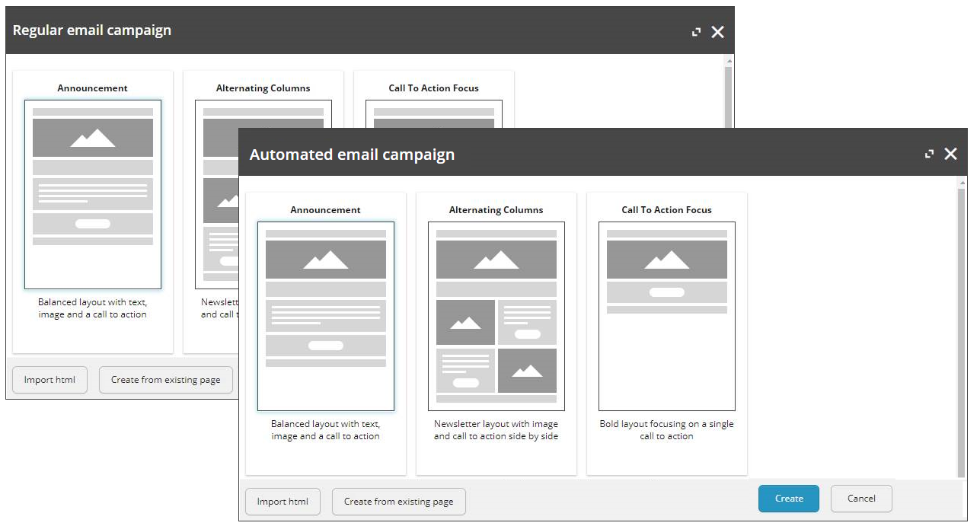The image size is (980, 526).
Task: Select Call To Action Focus thumbnail in Automated campaign
Action: [667, 316]
